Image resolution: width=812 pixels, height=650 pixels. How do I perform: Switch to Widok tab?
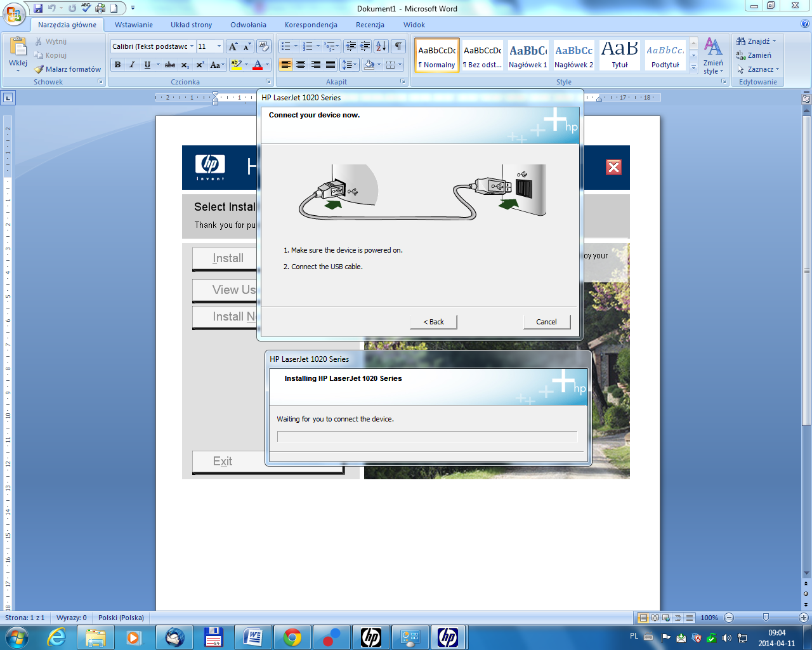tap(414, 25)
